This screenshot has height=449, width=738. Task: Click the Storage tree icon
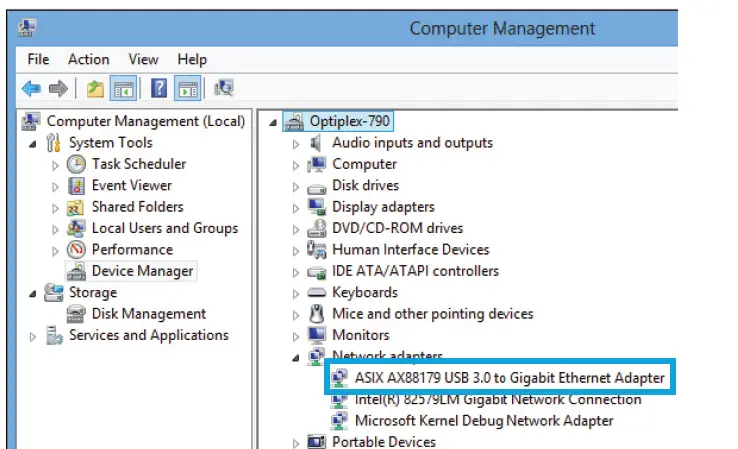54,292
